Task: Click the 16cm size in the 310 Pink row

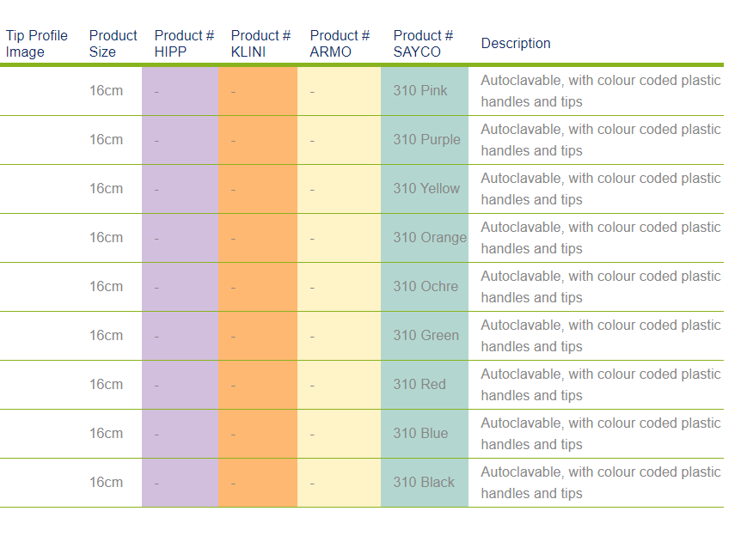Action: click(x=106, y=91)
